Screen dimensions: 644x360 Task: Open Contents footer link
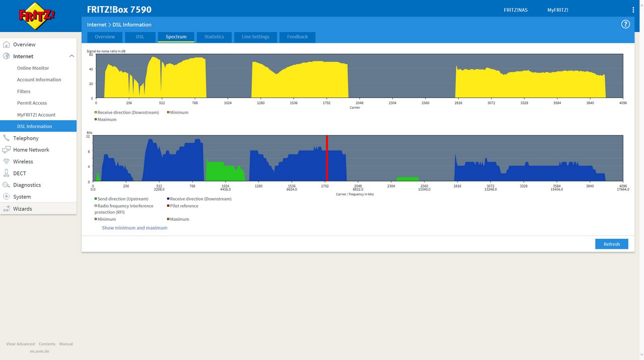[47, 344]
